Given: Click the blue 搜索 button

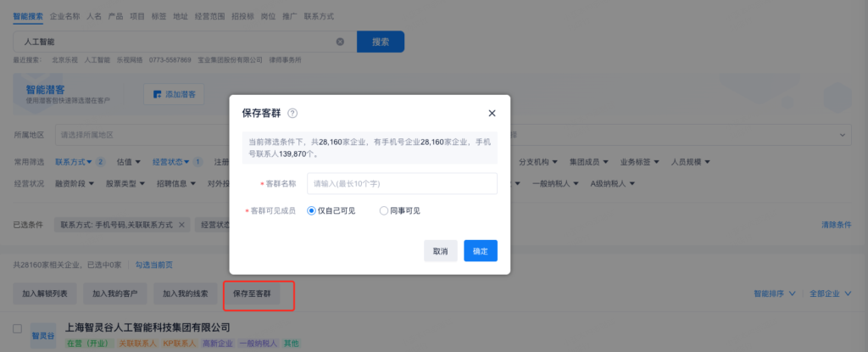Looking at the screenshot, I should (381, 42).
